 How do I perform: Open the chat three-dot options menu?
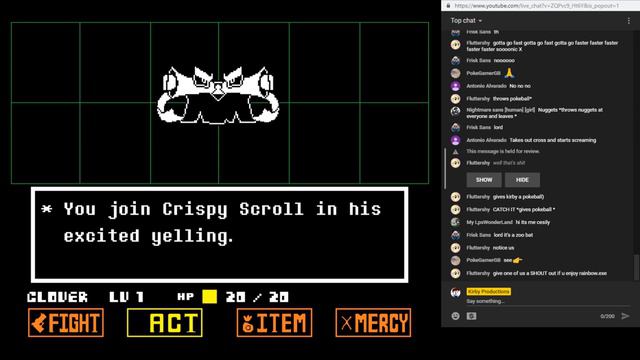tap(629, 20)
